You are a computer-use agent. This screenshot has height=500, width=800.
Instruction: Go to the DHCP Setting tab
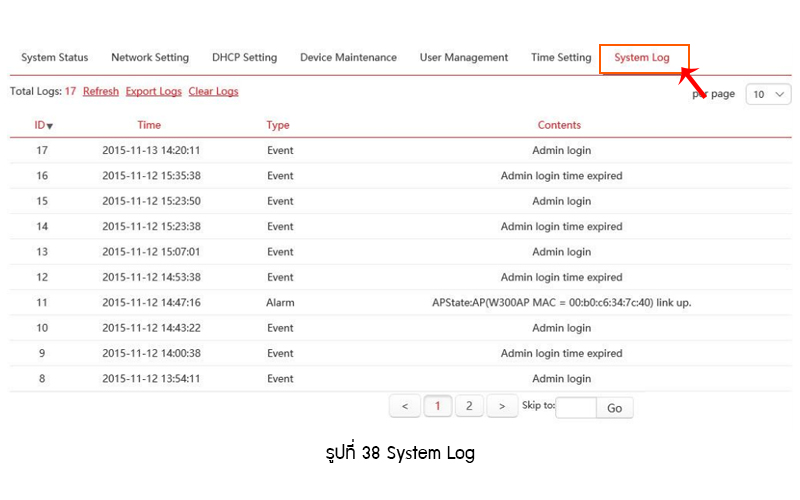click(x=244, y=58)
